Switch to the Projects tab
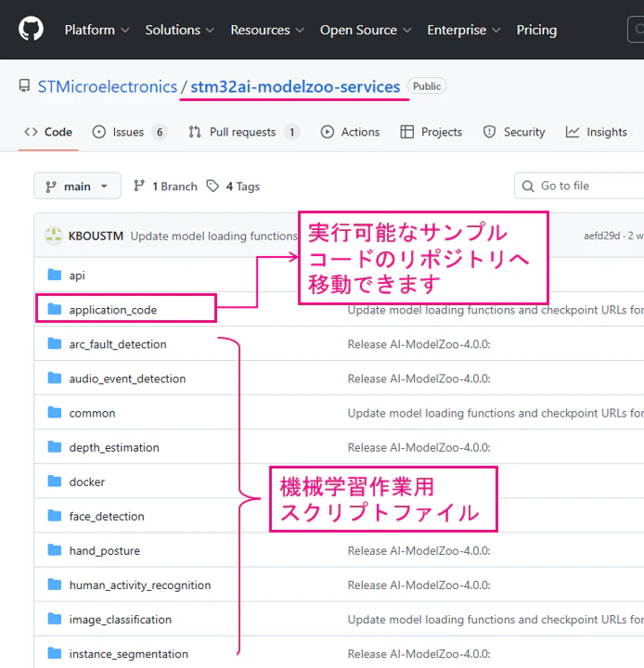This screenshot has width=644, height=668. coord(431,132)
